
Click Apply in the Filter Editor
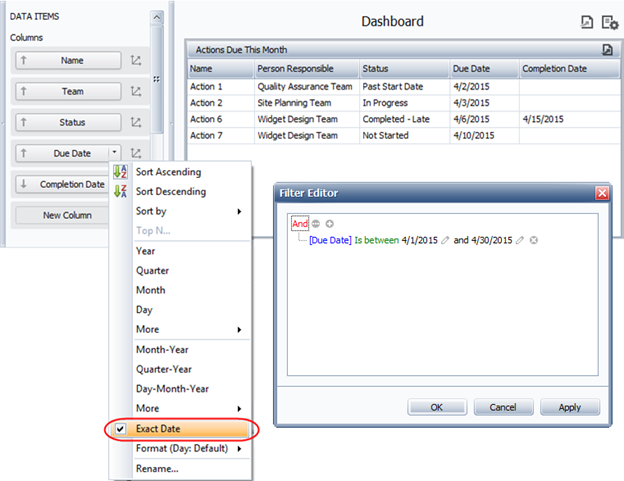pos(570,407)
